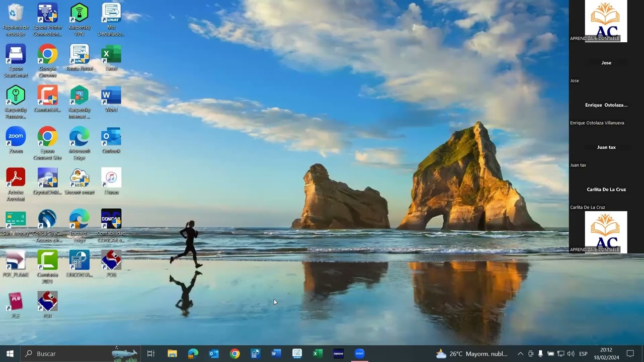
Task: Open the Excel desktop shortcut
Action: (111, 58)
